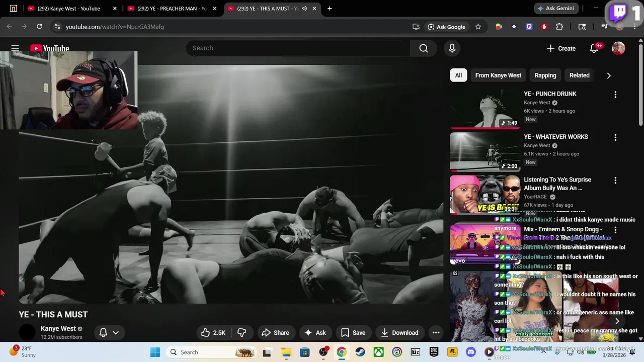Open Xbox app from taskbar
The image size is (644, 362).
378,352
